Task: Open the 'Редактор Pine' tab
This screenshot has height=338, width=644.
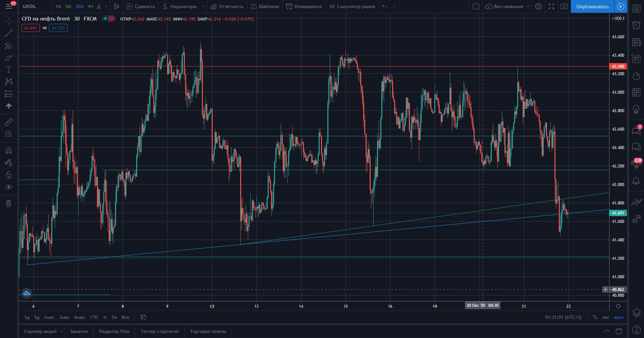Action: 114,331
